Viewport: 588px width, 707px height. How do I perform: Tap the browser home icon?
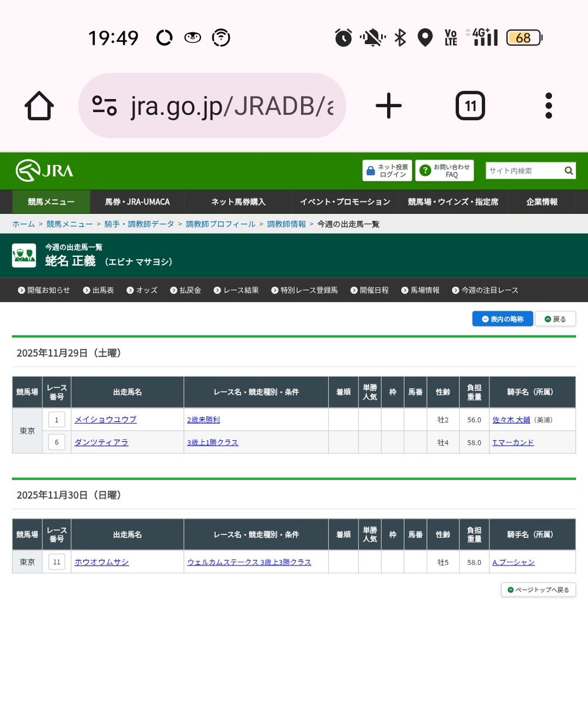(38, 105)
